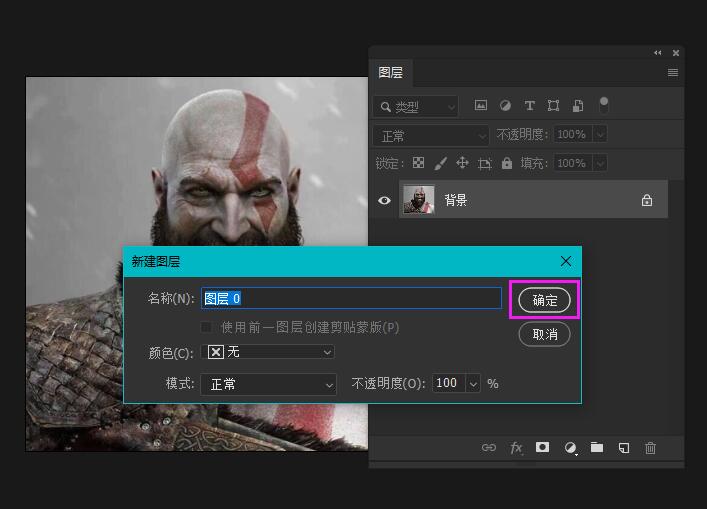Close the 新建图层 dialog
The image size is (707, 509).
(566, 261)
